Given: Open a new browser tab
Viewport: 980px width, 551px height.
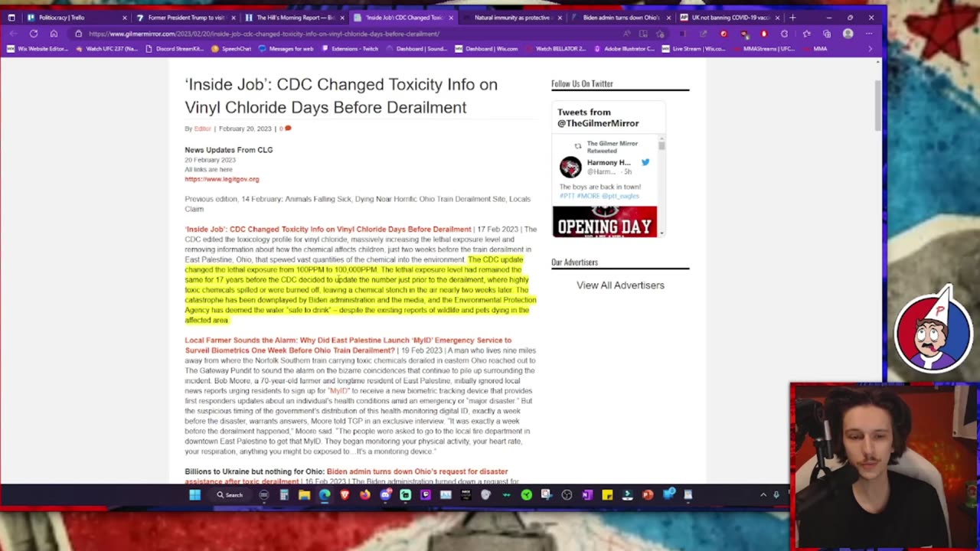Looking at the screenshot, I should click(792, 17).
